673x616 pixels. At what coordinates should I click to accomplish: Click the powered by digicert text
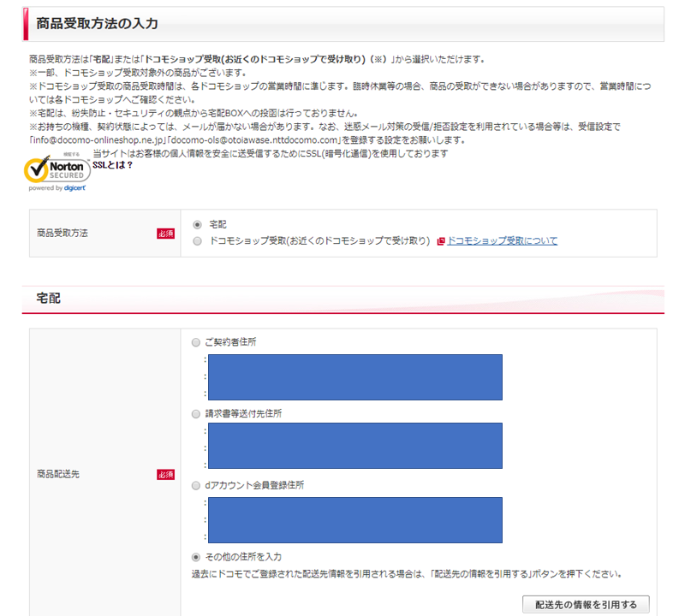(57, 188)
